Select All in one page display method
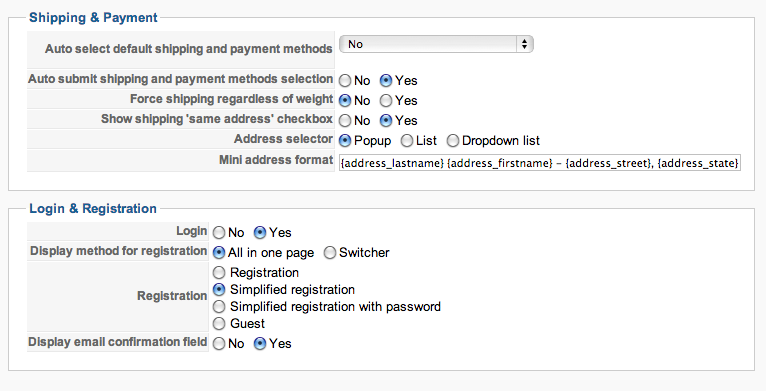 pos(219,253)
